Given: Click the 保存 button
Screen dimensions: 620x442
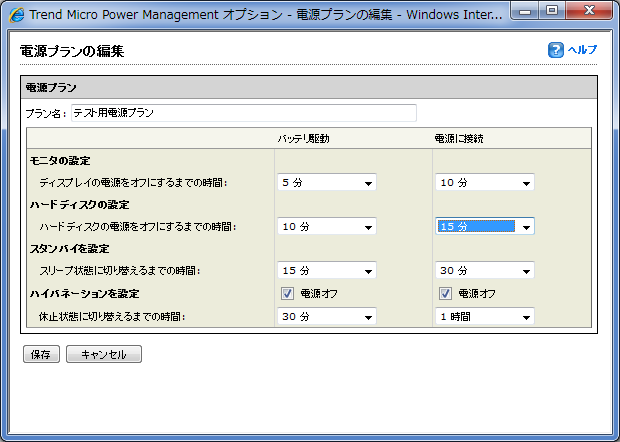Looking at the screenshot, I should (41, 354).
